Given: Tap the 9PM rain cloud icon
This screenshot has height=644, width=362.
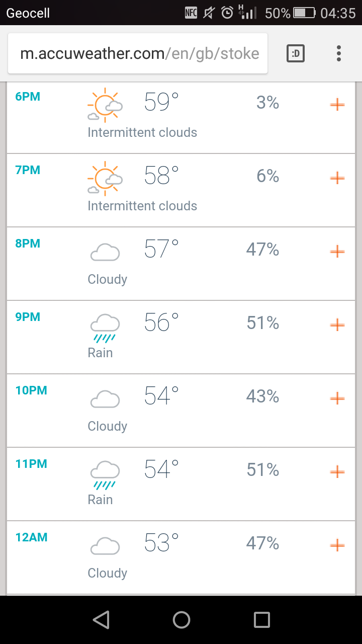Looking at the screenshot, I should coord(105,327).
